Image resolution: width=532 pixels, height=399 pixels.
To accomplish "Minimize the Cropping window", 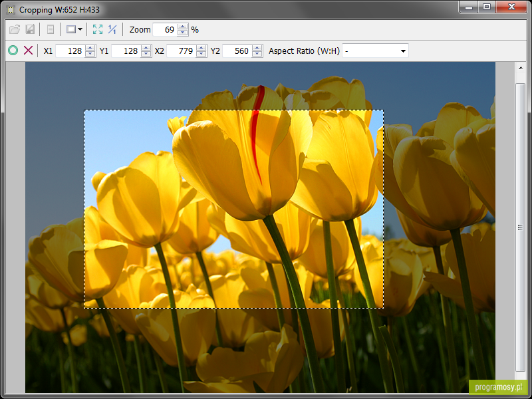I will [x=469, y=7].
